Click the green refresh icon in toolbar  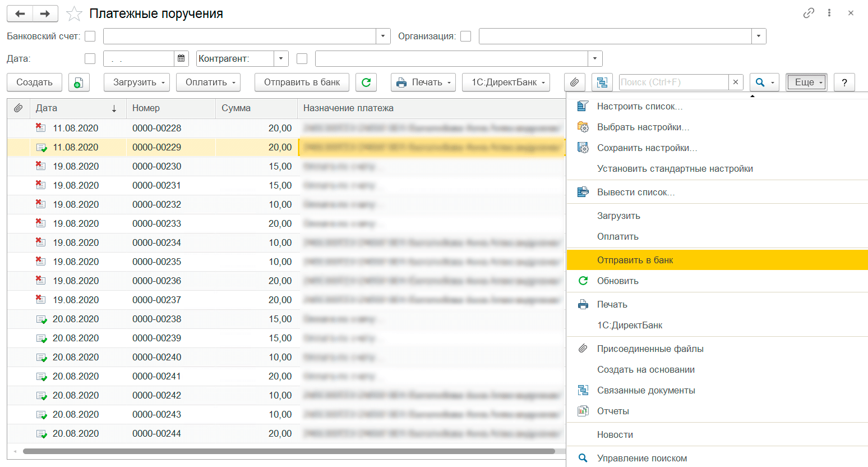tap(366, 83)
